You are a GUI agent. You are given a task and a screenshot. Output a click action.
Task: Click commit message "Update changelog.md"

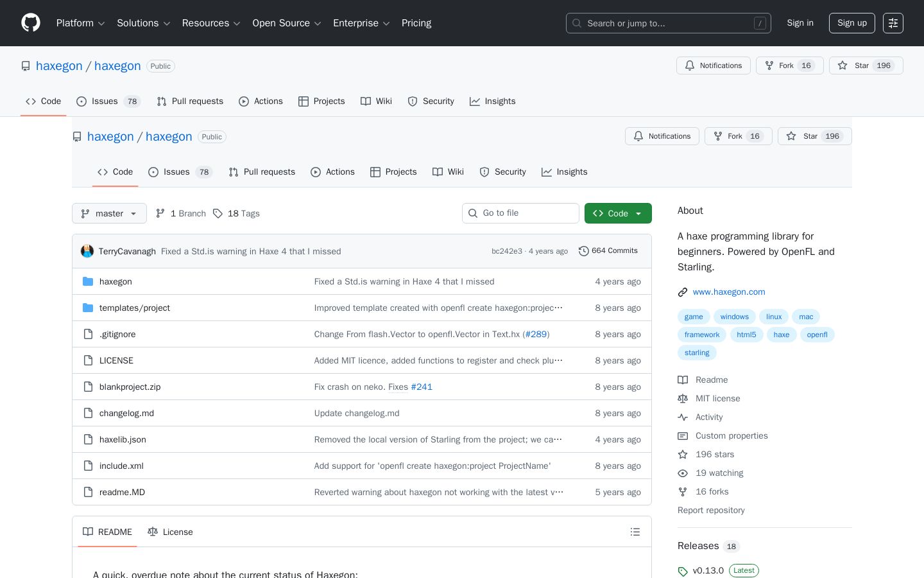tap(357, 413)
